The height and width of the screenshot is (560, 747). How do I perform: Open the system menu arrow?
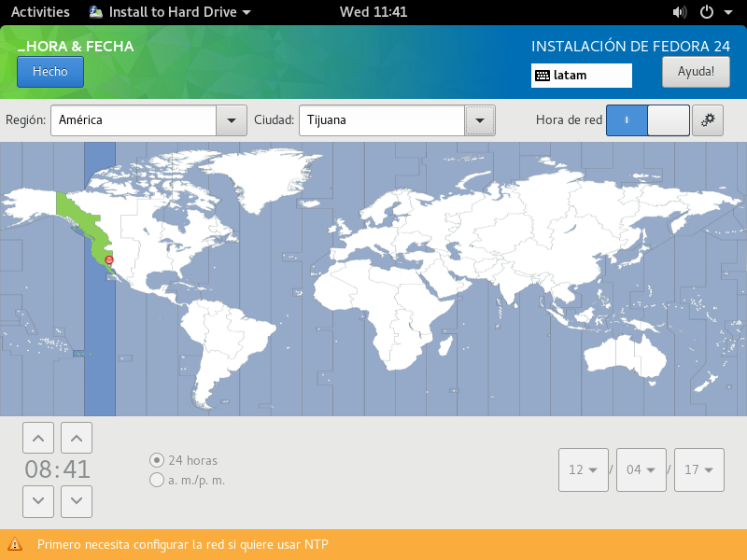click(728, 12)
